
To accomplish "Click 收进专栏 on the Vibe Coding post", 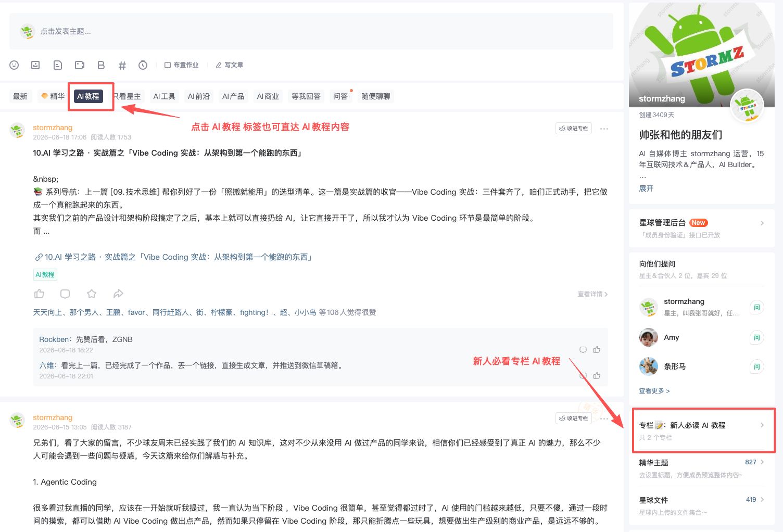I will 574,129.
